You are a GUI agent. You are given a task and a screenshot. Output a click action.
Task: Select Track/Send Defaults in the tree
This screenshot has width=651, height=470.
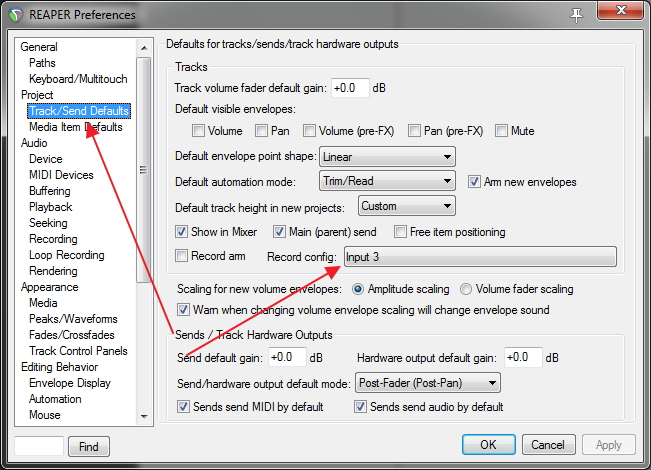(x=79, y=111)
